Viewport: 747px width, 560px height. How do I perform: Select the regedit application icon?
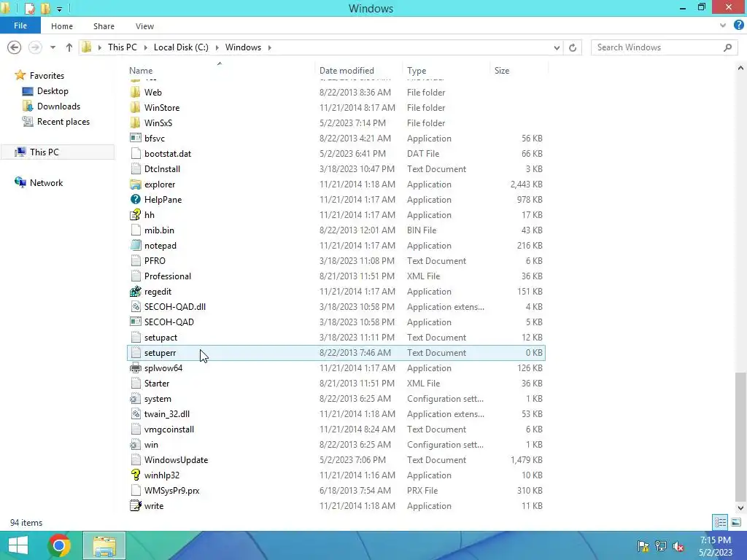(135, 292)
